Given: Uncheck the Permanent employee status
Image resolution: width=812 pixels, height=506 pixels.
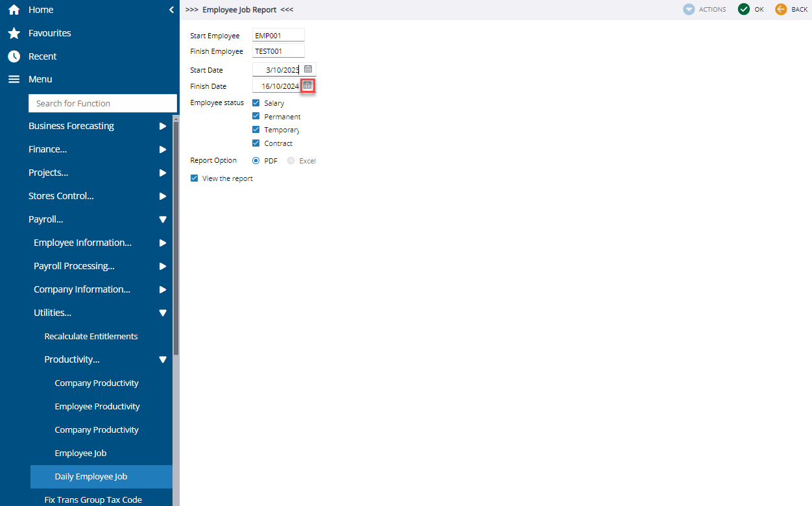Looking at the screenshot, I should pos(256,116).
